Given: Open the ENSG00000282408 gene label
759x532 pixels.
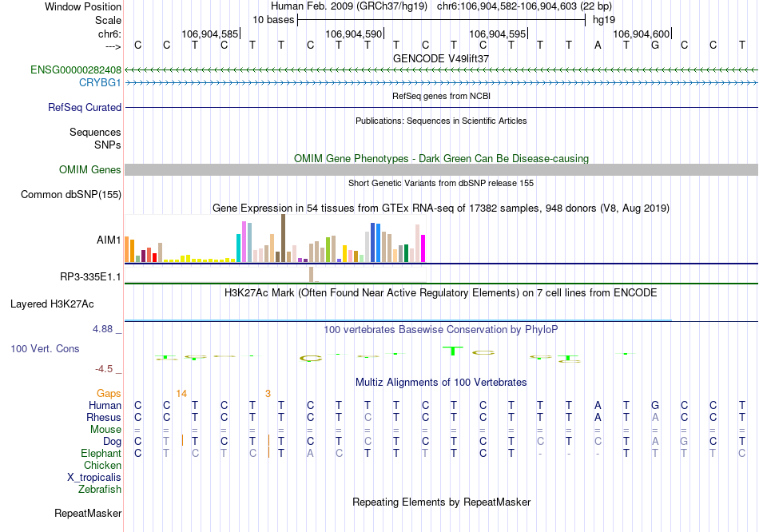Looking at the screenshot, I should point(76,69).
